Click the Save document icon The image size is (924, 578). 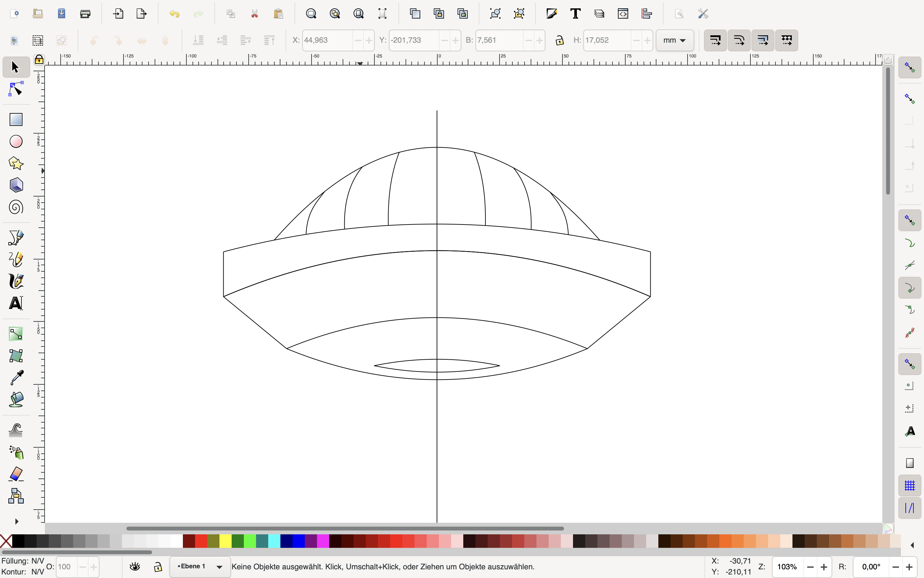62,14
